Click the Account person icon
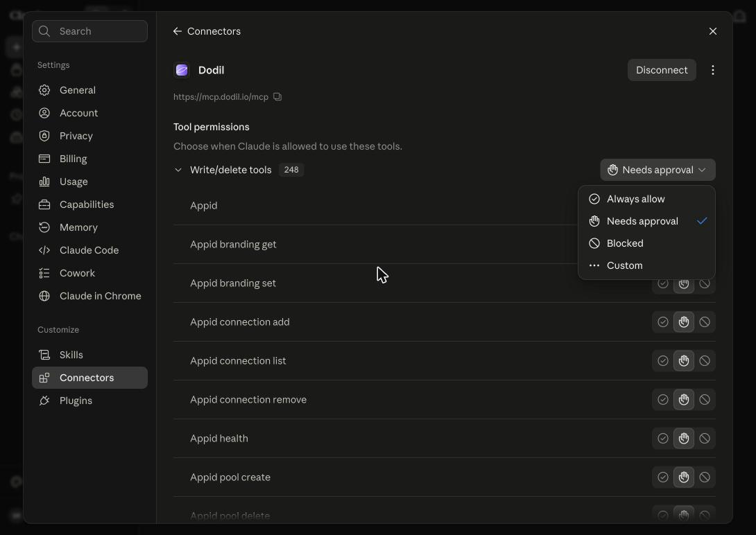 tap(44, 113)
